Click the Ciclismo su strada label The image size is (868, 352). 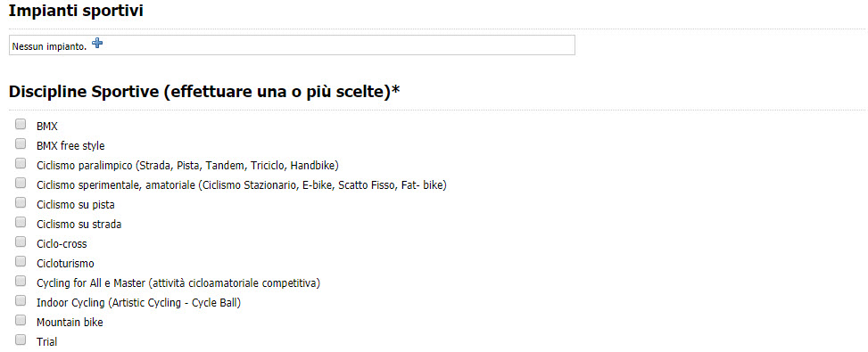click(79, 225)
